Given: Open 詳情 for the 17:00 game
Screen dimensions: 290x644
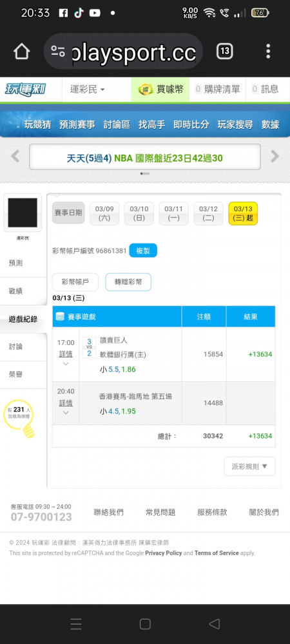Looking at the screenshot, I should tap(66, 354).
